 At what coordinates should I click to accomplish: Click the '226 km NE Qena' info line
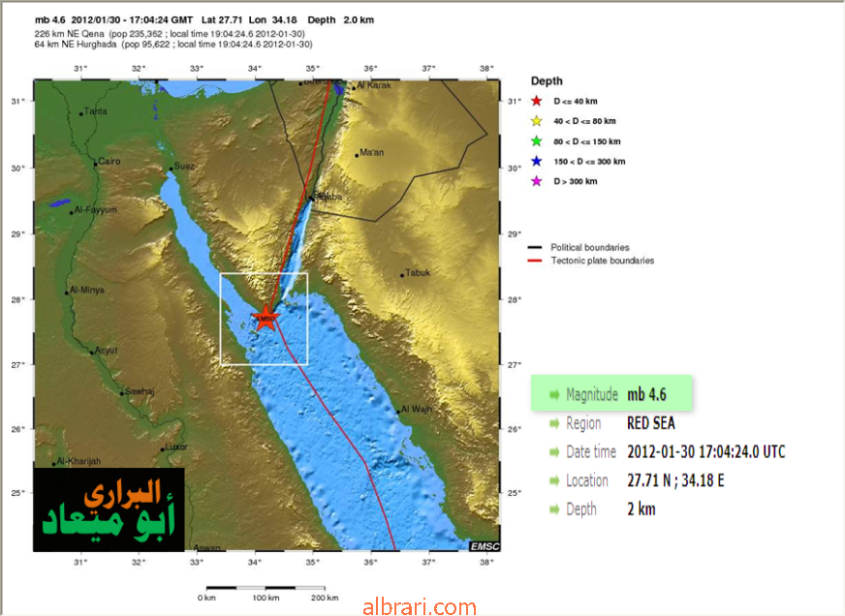(x=170, y=33)
